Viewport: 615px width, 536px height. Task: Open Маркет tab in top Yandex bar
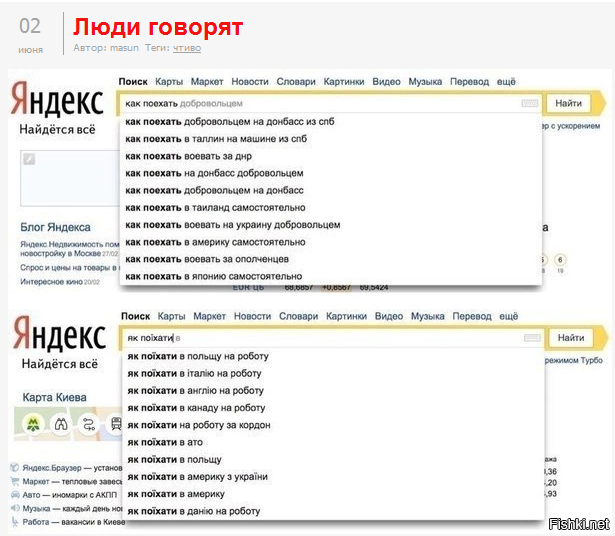(207, 82)
